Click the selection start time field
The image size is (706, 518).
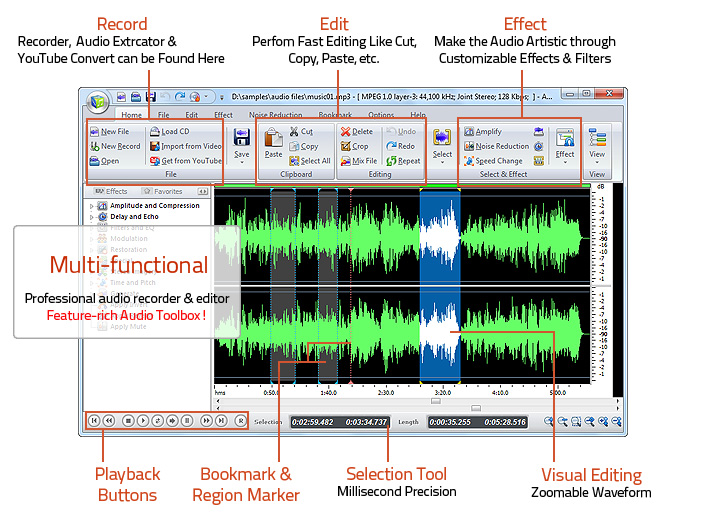pos(312,422)
